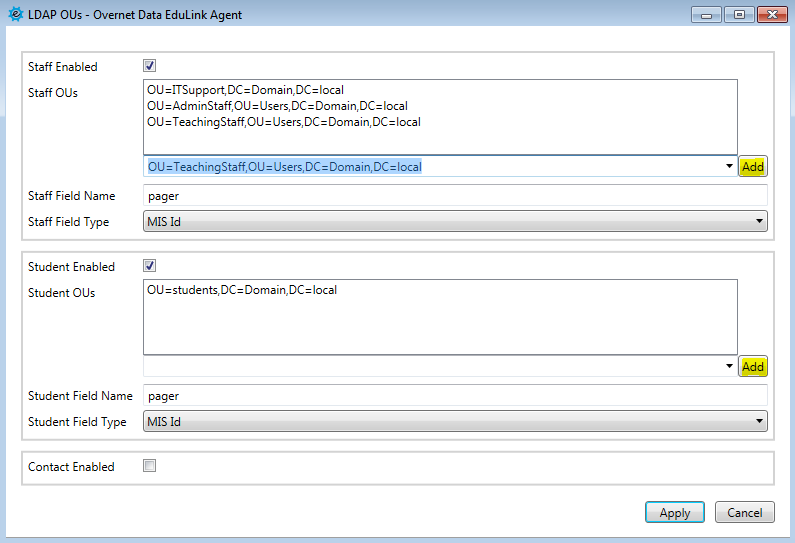This screenshot has height=543, width=795.
Task: Close the LDAP OUs window
Action: (772, 15)
